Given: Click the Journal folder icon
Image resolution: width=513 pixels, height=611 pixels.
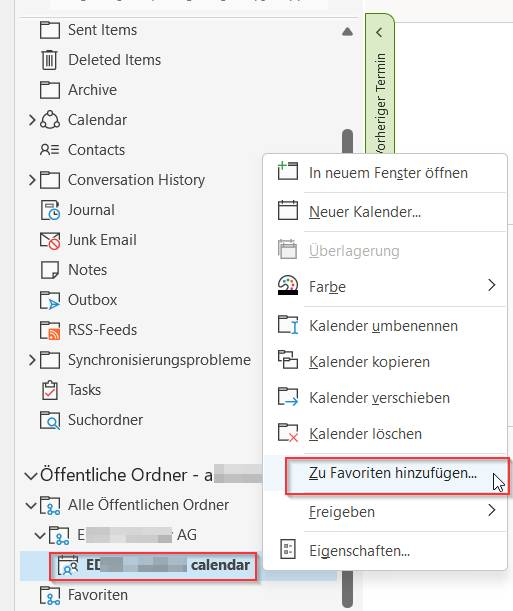Looking at the screenshot, I should [x=50, y=210].
